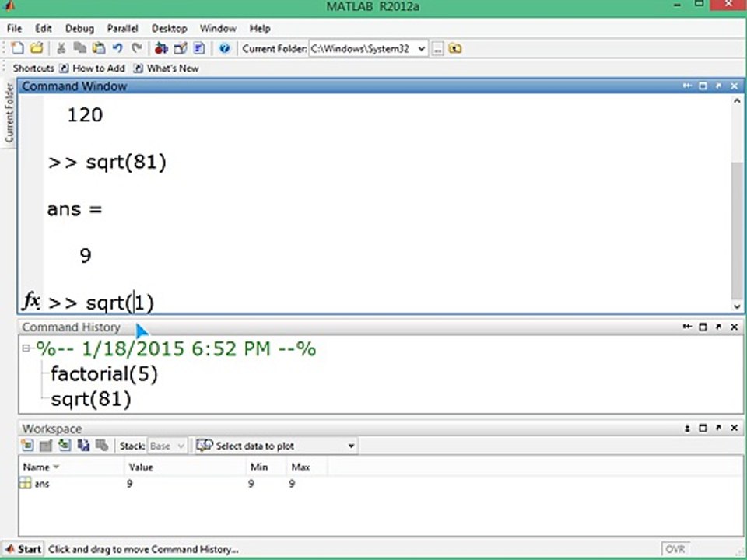The width and height of the screenshot is (747, 560).
Task: Launch Simulink from the toolbar
Action: 161,48
